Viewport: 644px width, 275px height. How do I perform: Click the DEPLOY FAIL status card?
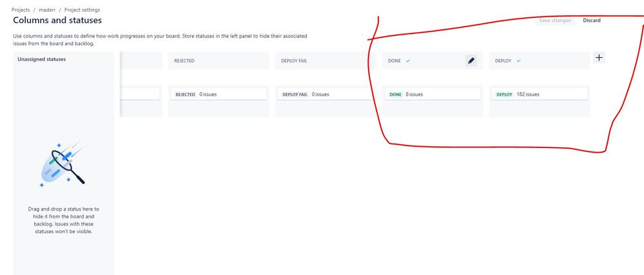point(326,94)
